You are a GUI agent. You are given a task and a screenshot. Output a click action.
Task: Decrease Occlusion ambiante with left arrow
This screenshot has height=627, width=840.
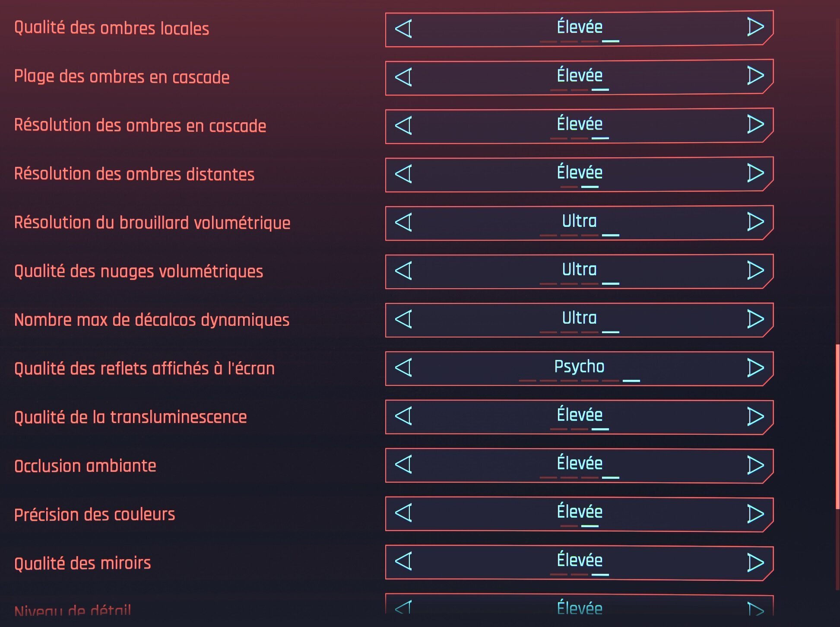(403, 465)
